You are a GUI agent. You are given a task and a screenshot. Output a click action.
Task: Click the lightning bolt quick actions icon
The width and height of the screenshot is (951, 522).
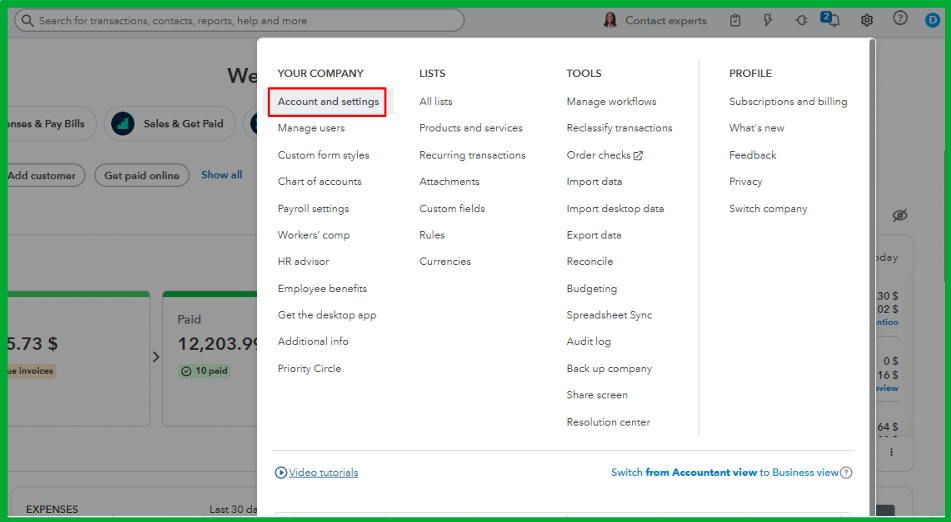[x=768, y=20]
